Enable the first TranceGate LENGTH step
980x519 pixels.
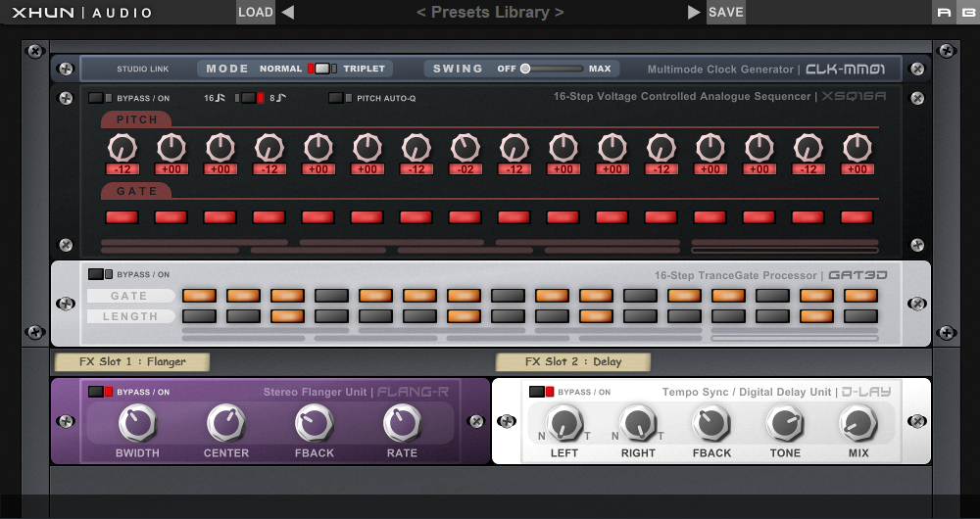199,316
